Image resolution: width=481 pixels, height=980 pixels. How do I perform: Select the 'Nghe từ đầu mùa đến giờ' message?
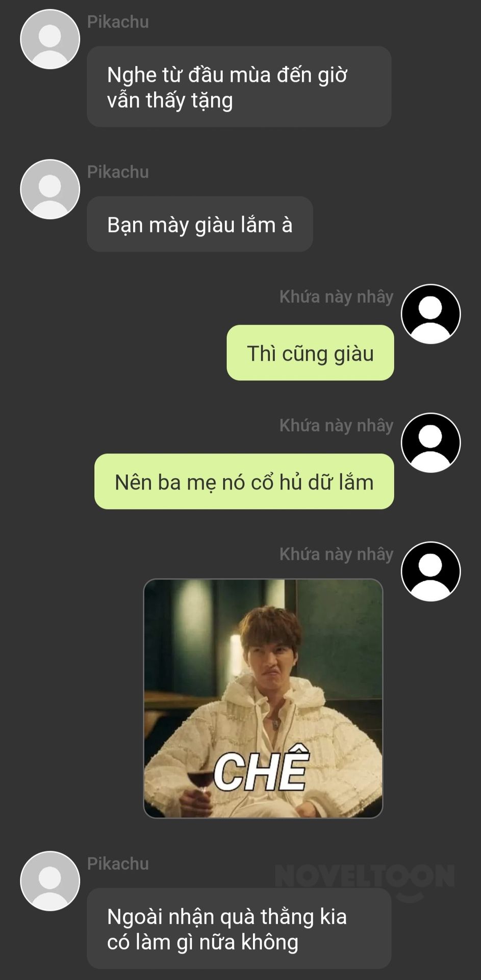239,87
